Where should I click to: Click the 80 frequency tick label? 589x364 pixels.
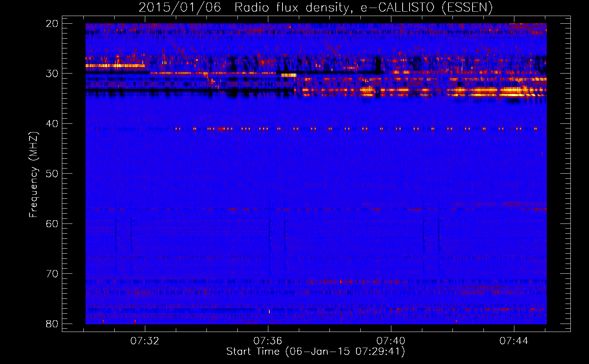click(x=52, y=324)
